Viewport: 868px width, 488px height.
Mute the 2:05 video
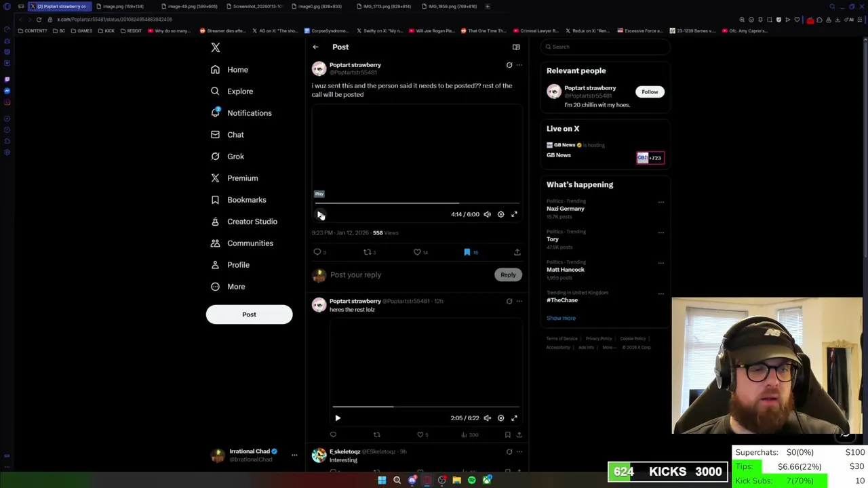pyautogui.click(x=487, y=418)
